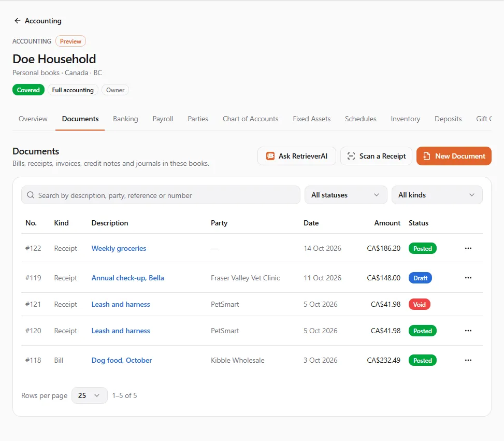Viewport: 504px width, 441px height.
Task: Click the Draft status badge
Action: (x=420, y=278)
